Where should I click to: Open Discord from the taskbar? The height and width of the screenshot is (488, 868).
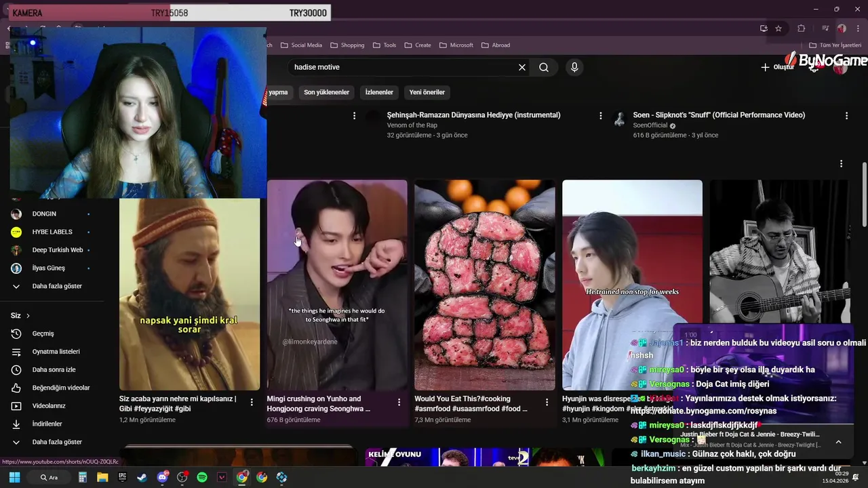point(162,477)
